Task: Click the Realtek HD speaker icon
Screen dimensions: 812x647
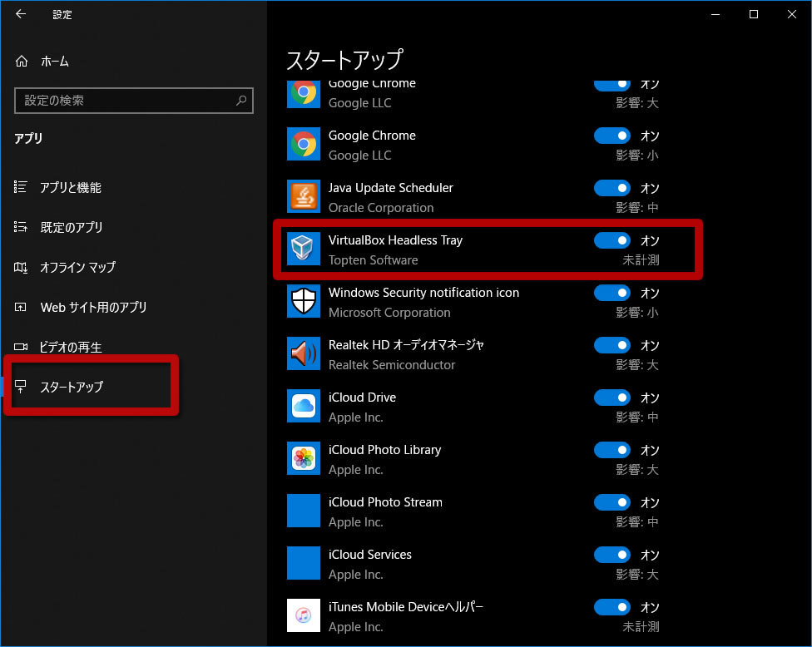Action: point(304,353)
